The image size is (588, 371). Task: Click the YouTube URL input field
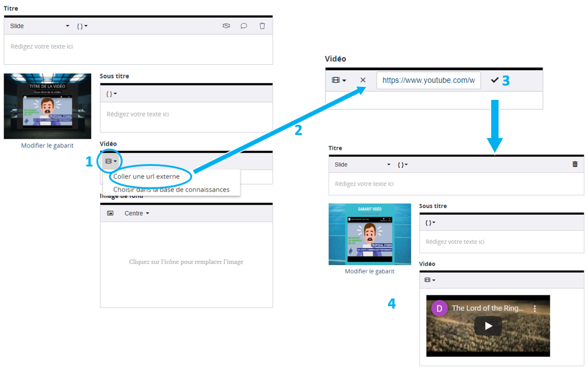[428, 80]
